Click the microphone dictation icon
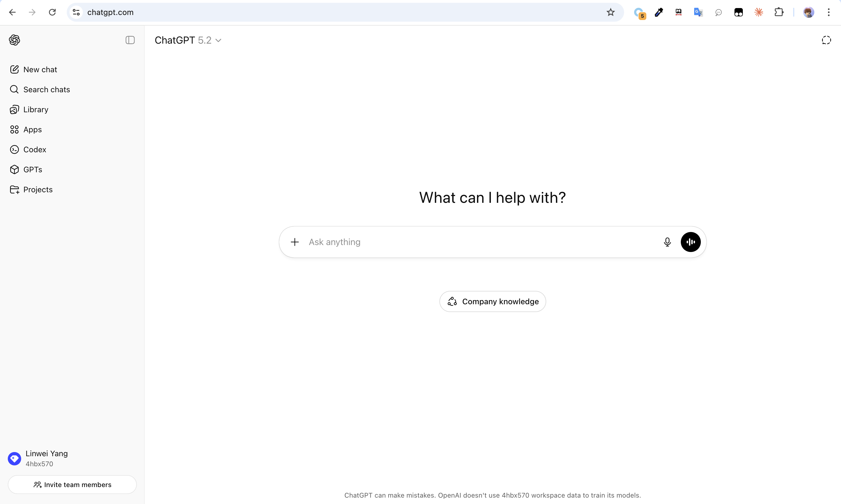 (x=667, y=242)
